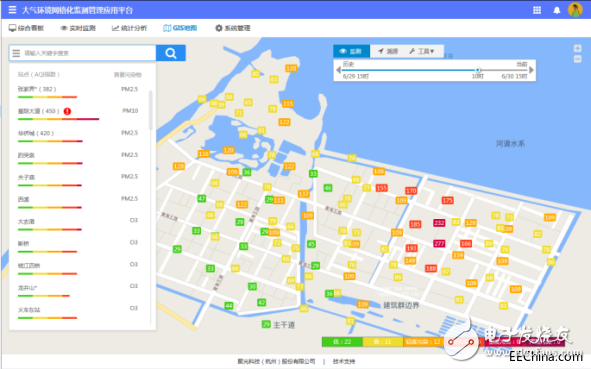
Task: Select the dark red 277 station marker
Action: [439, 243]
